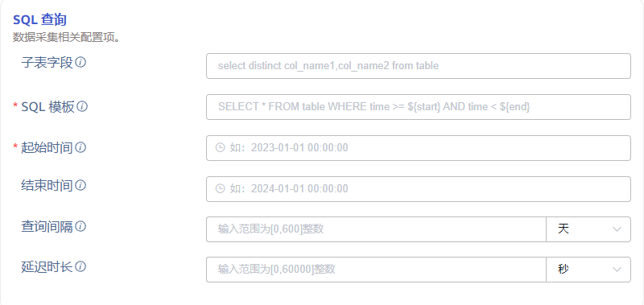
Task: Click info icon next to 子表字段
Action: [81, 63]
